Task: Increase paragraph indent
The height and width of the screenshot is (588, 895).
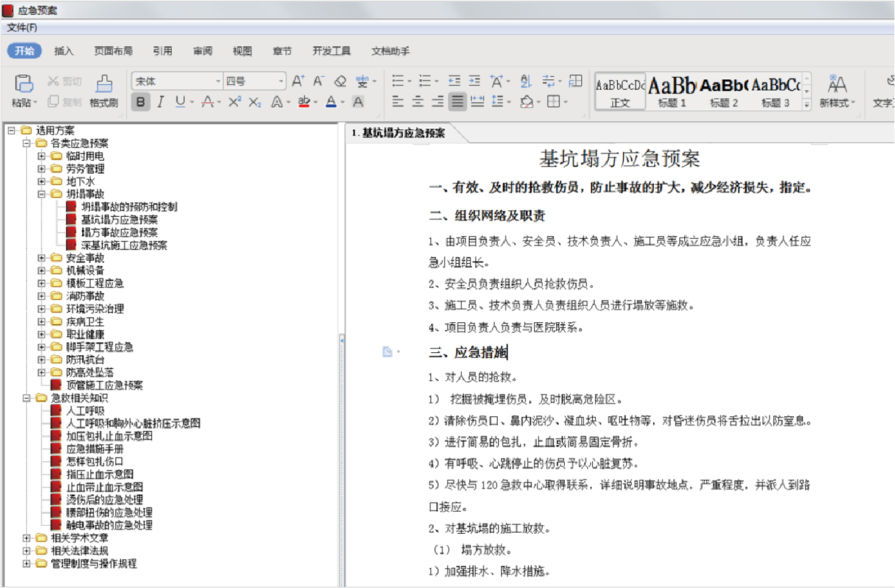Action: tap(475, 80)
